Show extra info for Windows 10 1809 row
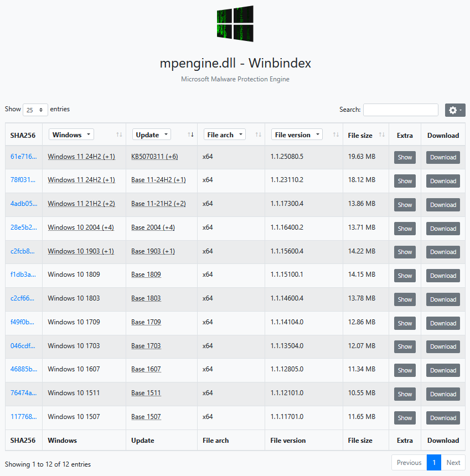470x476 pixels. [x=405, y=276]
